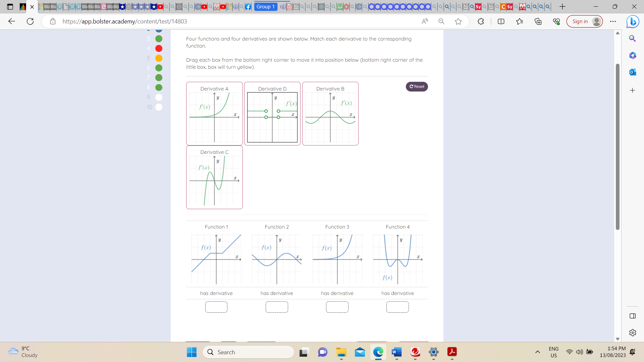
Task: Select question 5 in the question navigator
Action: click(159, 58)
